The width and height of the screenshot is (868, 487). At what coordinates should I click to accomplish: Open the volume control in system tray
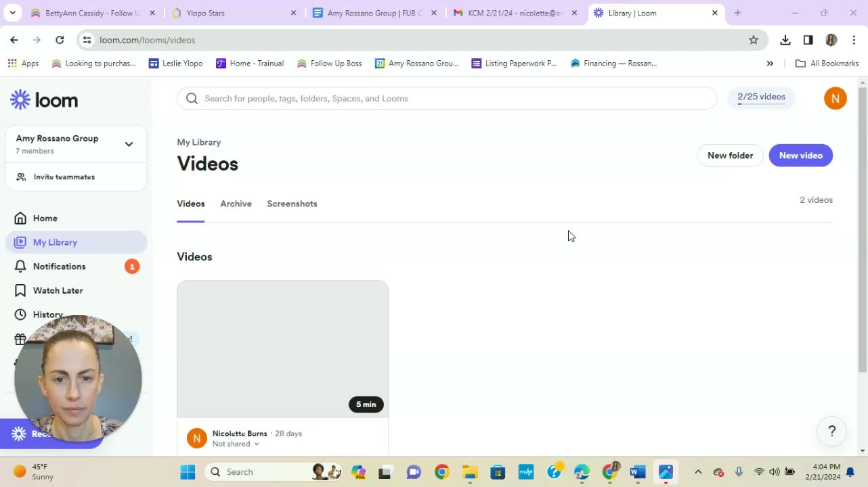click(774, 471)
